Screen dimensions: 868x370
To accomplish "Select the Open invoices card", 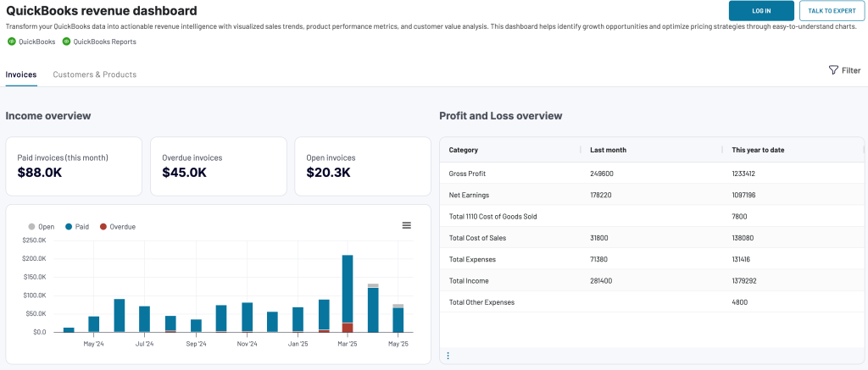I will 363,167.
